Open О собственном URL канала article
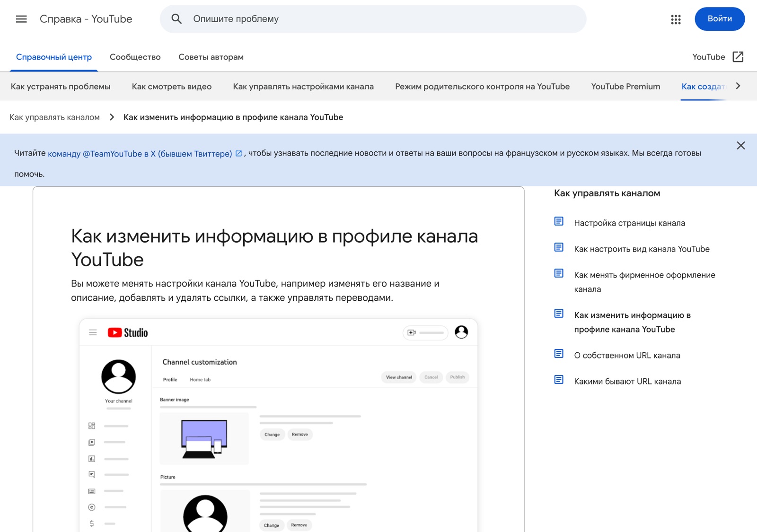 [x=627, y=356]
